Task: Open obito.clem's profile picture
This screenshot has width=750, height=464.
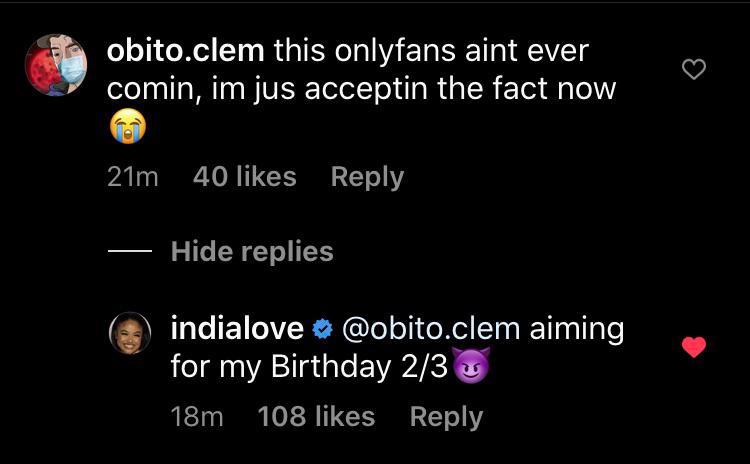Action: (55, 65)
